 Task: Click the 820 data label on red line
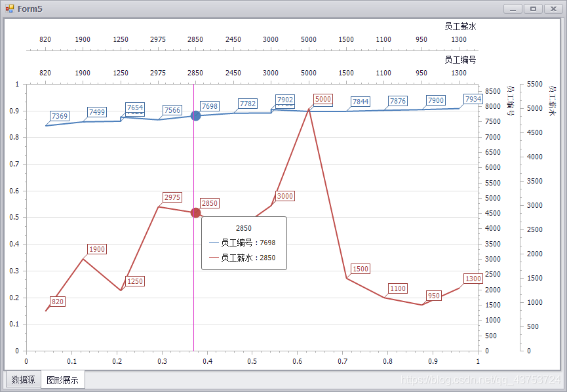pos(57,302)
